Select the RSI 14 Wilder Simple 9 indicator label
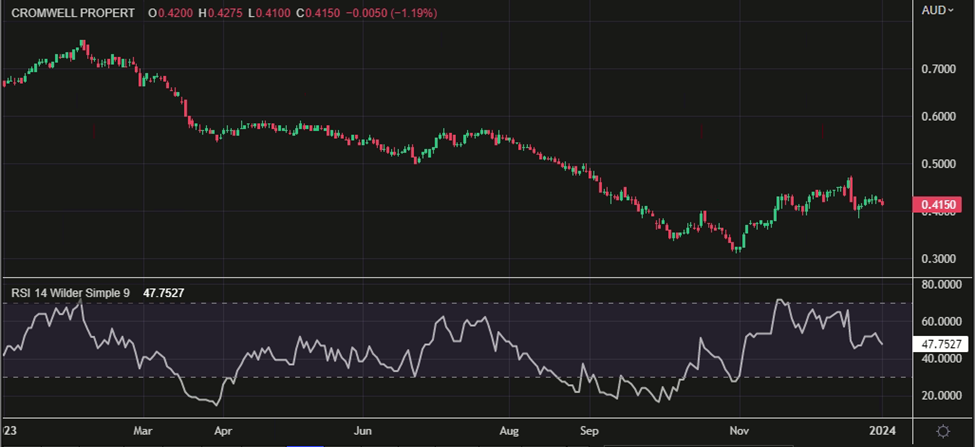The height and width of the screenshot is (447, 975). point(71,292)
